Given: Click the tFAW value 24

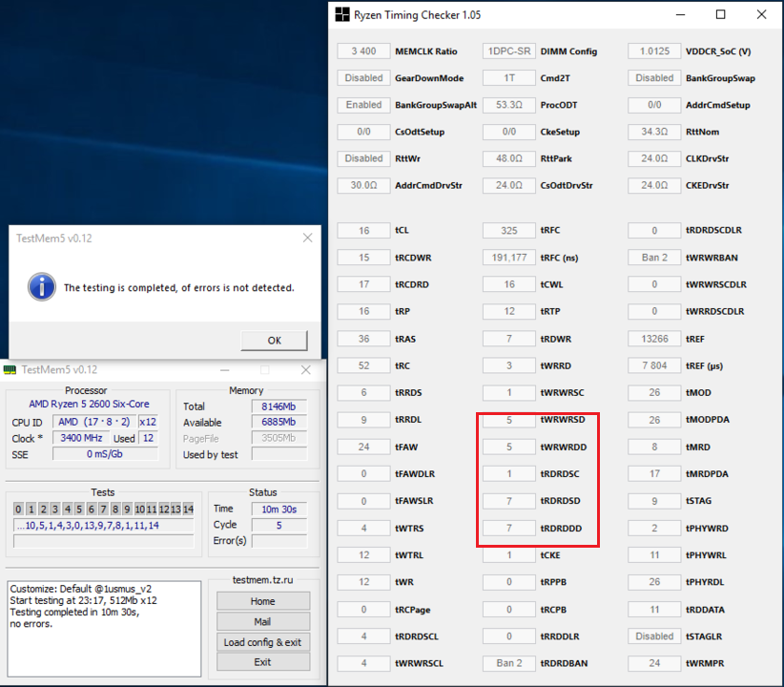Looking at the screenshot, I should (x=363, y=447).
